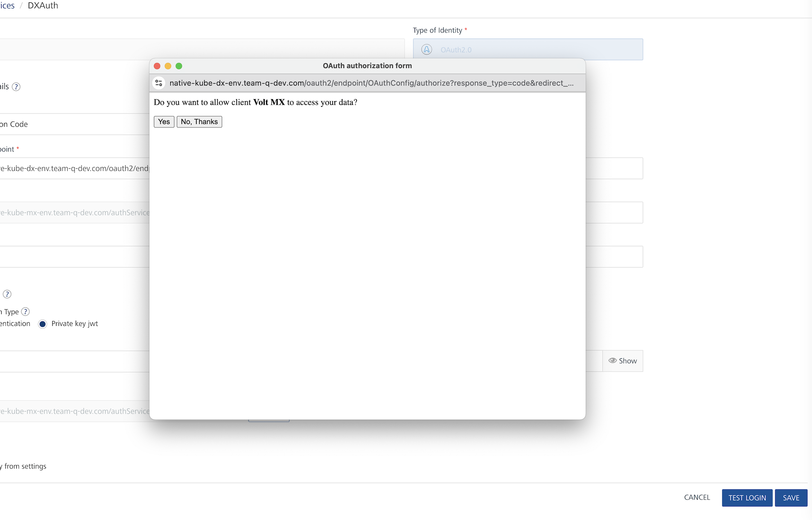This screenshot has height=520, width=812.
Task: Click the site settings icon in address bar
Action: tap(159, 83)
